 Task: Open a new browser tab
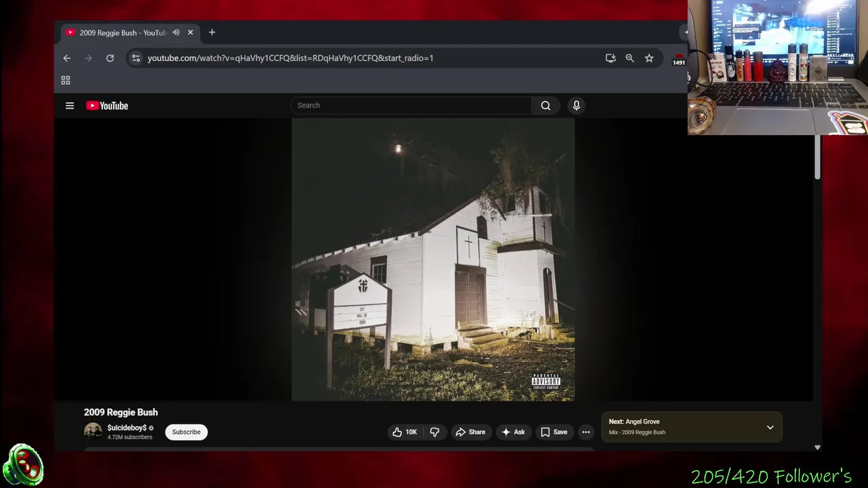212,33
